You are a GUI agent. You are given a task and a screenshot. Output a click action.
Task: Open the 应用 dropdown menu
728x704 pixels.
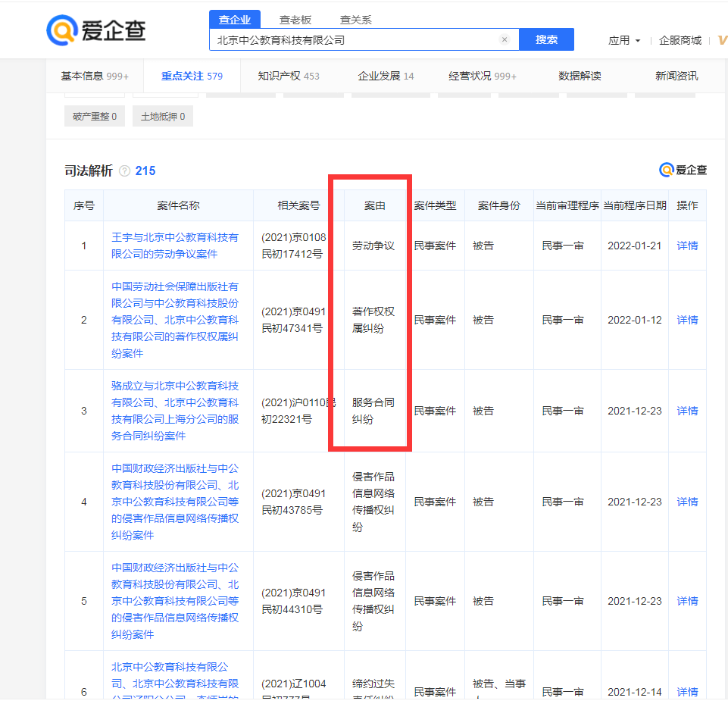click(624, 40)
